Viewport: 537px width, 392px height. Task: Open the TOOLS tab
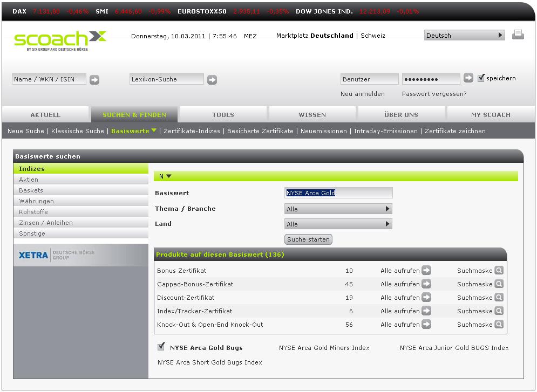(x=223, y=115)
